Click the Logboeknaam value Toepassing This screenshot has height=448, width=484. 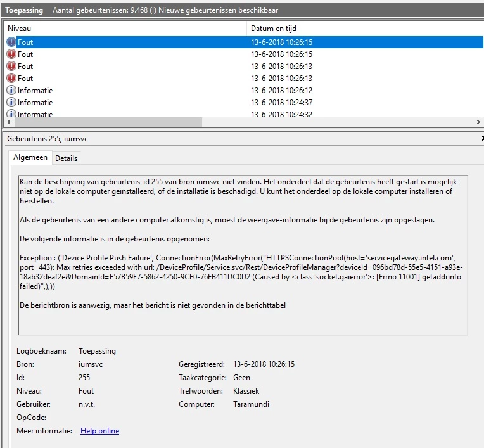[97, 351]
